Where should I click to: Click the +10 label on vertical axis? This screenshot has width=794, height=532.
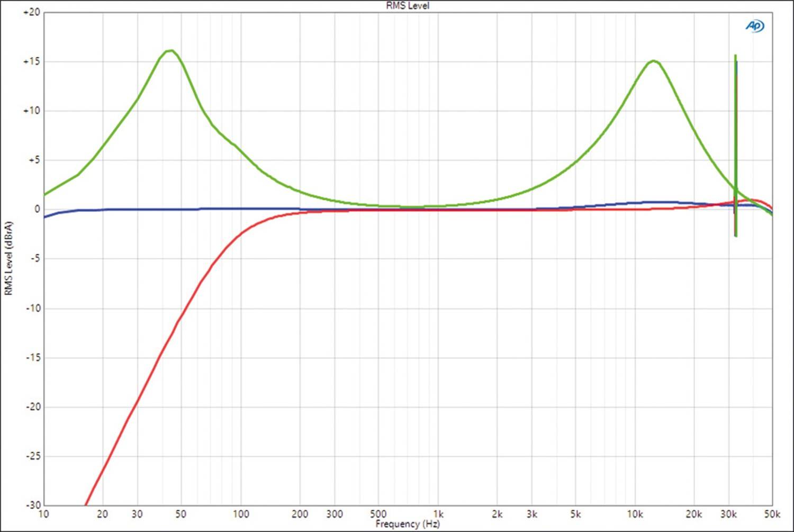point(32,111)
